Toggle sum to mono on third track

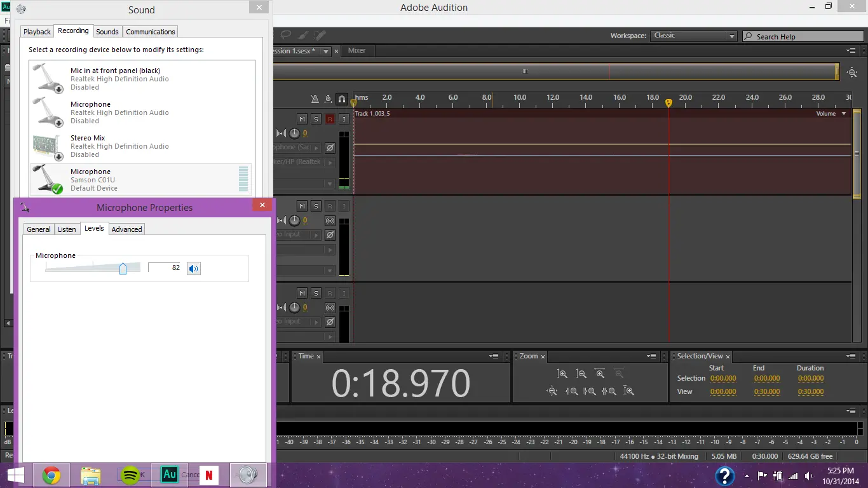pos(330,308)
